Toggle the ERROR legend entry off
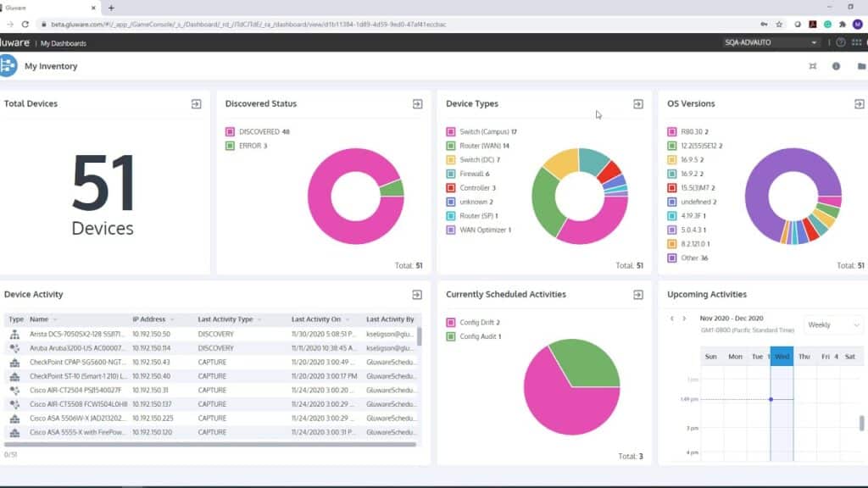Viewport: 868px width, 488px height. (x=243, y=146)
